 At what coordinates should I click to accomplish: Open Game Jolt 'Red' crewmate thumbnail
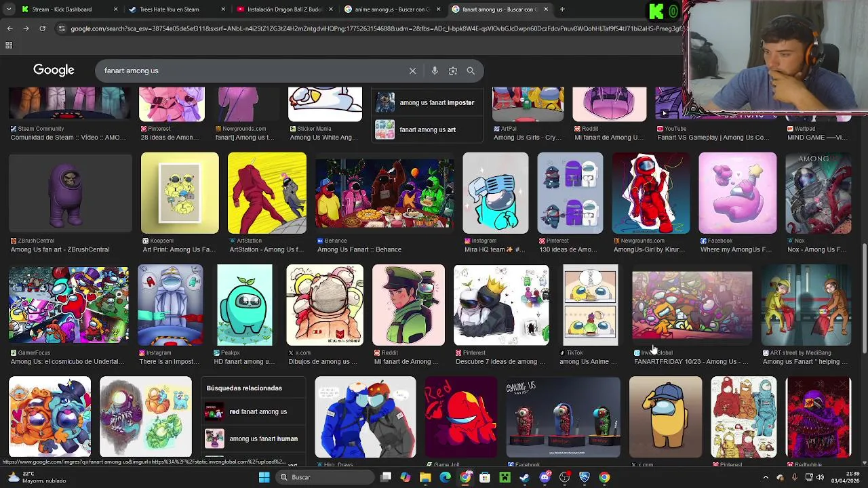coord(461,418)
